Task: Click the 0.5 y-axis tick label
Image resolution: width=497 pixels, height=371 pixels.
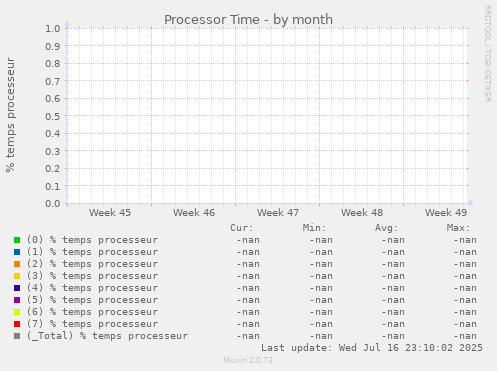Action: 53,116
